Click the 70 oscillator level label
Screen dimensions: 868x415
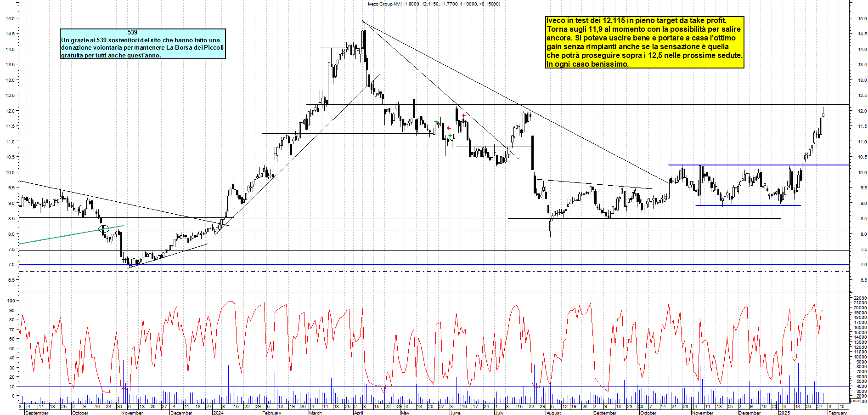(x=12, y=330)
